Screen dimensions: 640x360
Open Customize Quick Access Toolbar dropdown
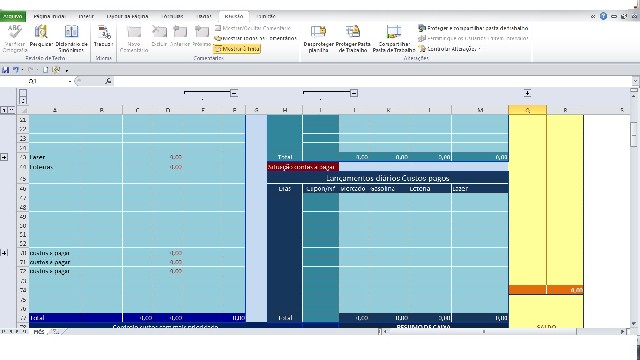click(x=67, y=70)
